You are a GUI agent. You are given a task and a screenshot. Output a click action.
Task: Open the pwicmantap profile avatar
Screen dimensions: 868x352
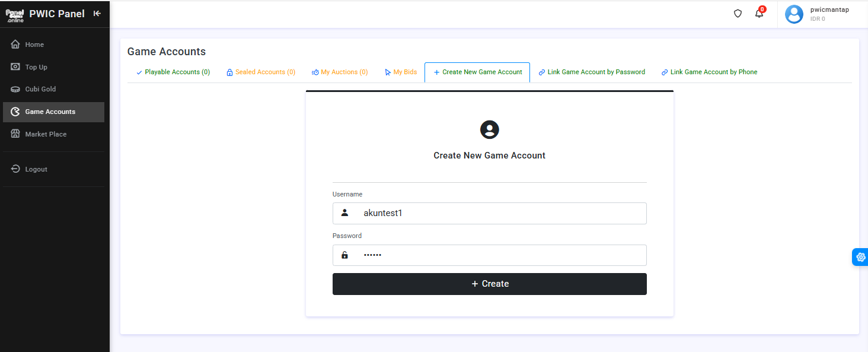[x=794, y=14]
